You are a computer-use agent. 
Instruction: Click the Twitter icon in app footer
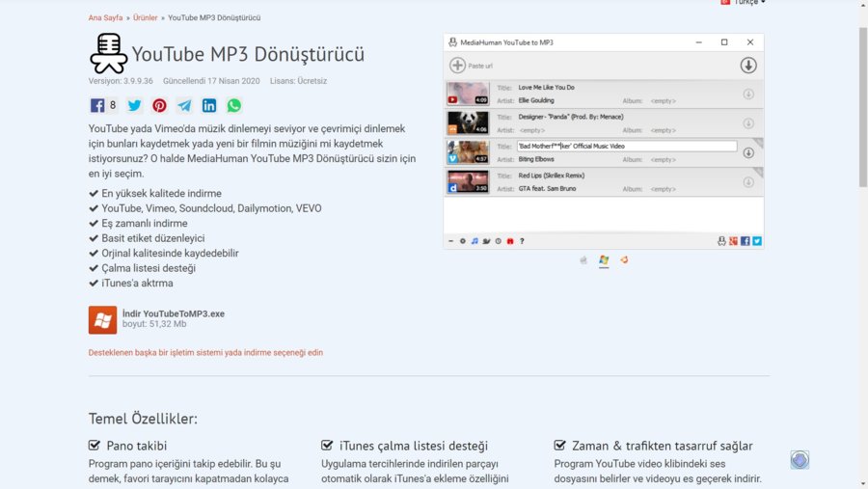pos(757,241)
